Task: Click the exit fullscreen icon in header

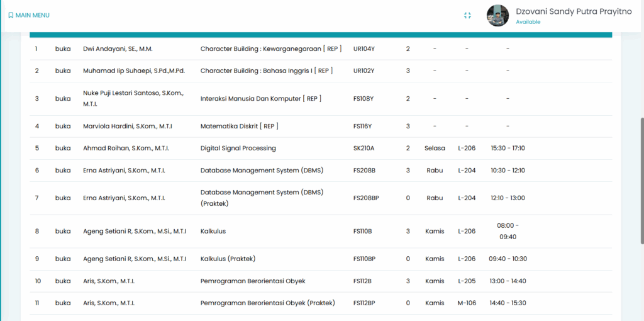Action: tap(467, 15)
